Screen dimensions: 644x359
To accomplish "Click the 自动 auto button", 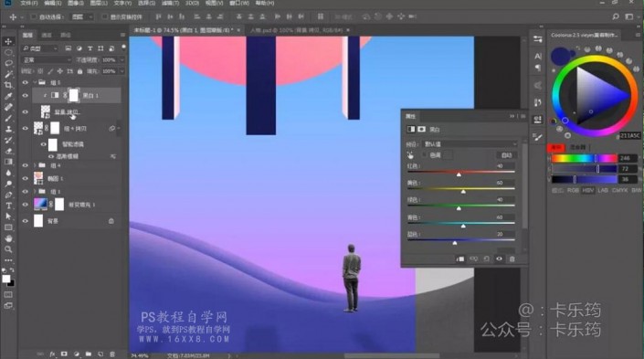I will (x=506, y=155).
